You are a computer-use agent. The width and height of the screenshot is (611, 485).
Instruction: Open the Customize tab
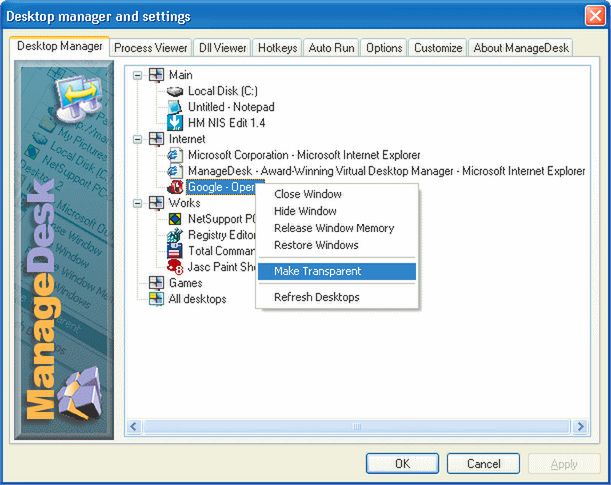pyautogui.click(x=438, y=48)
